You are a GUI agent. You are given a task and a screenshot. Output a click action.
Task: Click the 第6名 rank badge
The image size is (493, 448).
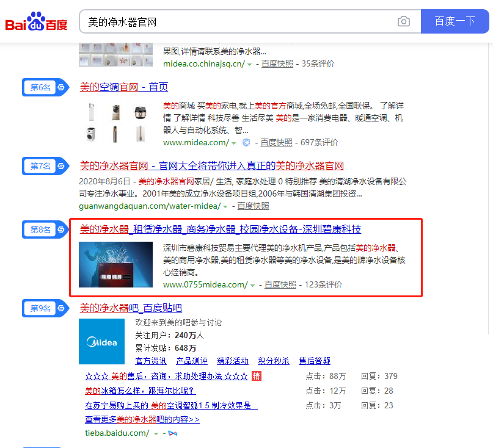click(x=45, y=87)
